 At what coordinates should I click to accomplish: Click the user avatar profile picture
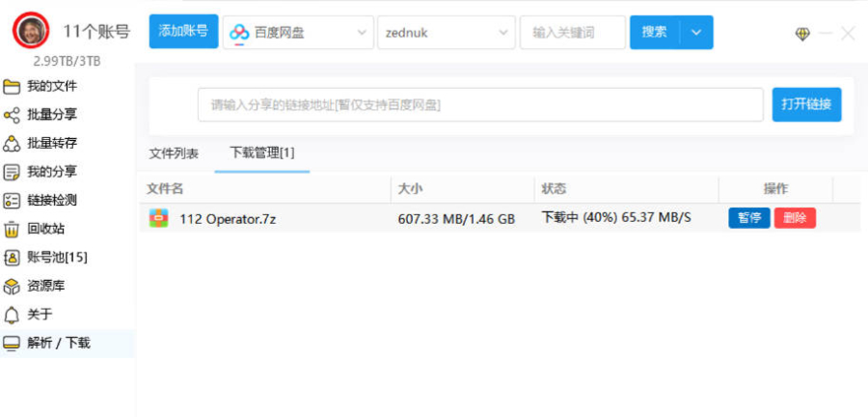tap(31, 31)
